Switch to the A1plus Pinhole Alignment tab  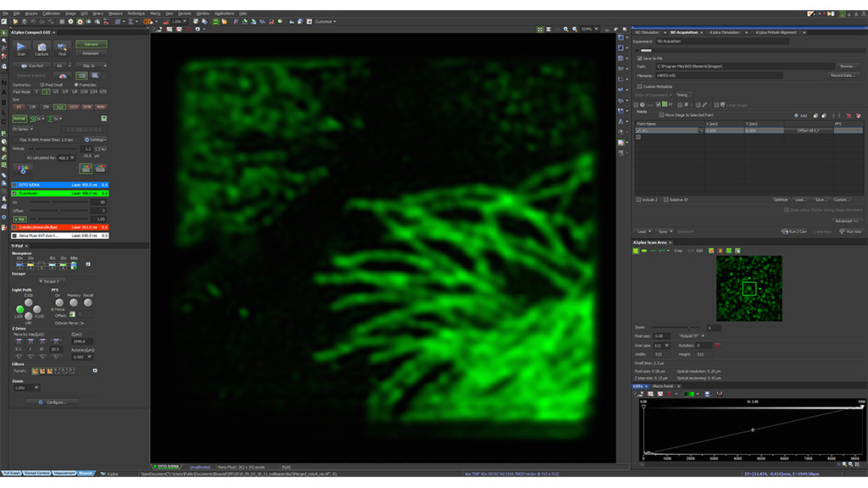coord(776,33)
